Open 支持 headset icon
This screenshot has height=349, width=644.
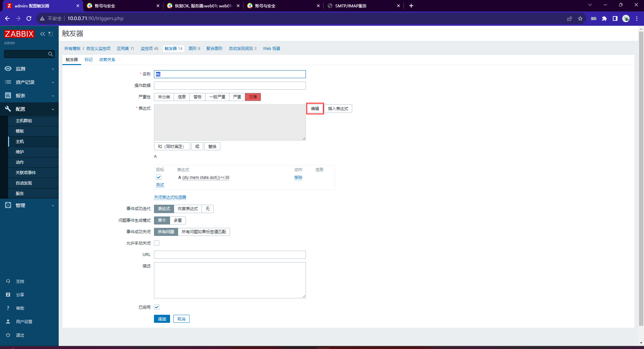8,281
